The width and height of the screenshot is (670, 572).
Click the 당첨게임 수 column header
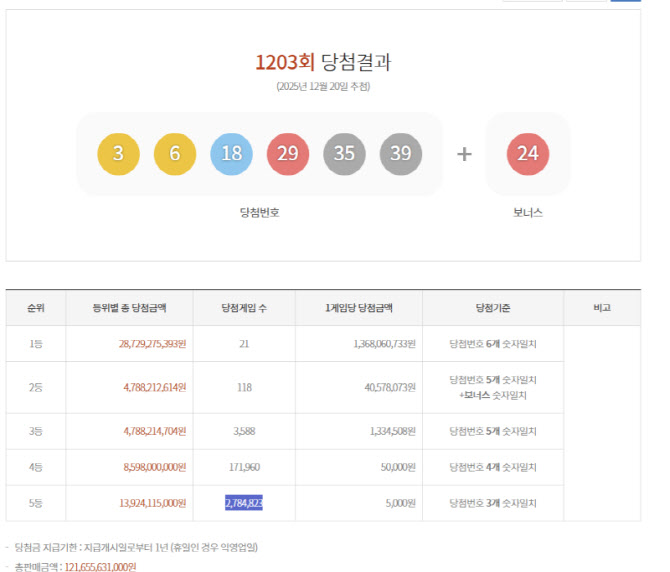[x=244, y=308]
